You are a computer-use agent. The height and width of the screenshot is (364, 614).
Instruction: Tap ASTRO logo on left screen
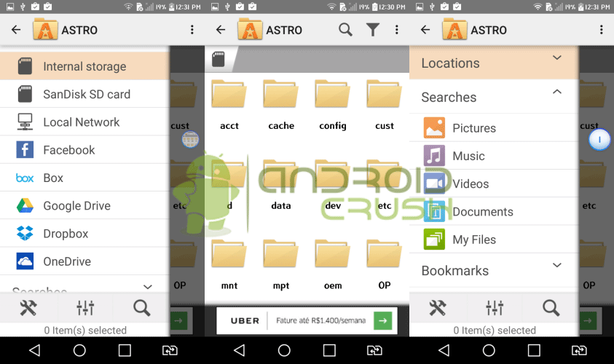tap(45, 30)
